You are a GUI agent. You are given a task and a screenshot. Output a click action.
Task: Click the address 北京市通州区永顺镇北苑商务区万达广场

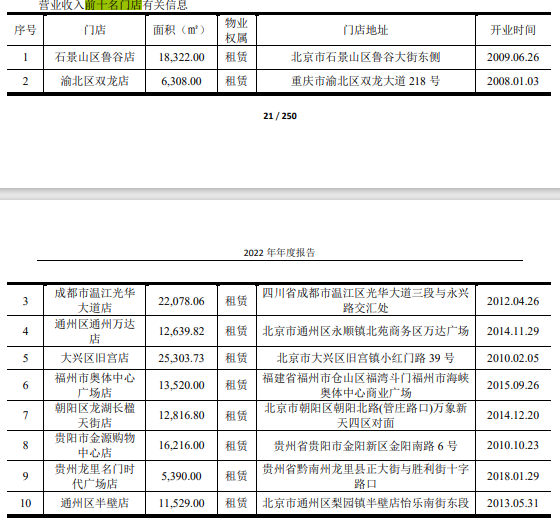click(366, 331)
